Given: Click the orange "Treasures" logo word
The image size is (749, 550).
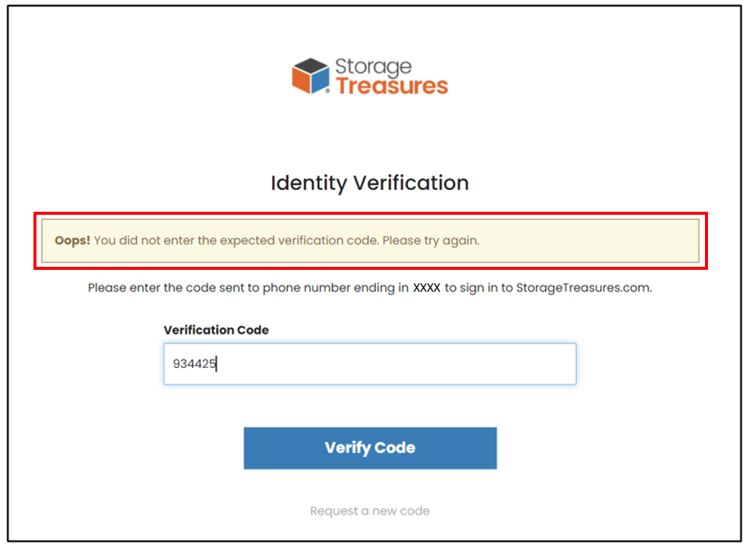Looking at the screenshot, I should (392, 86).
